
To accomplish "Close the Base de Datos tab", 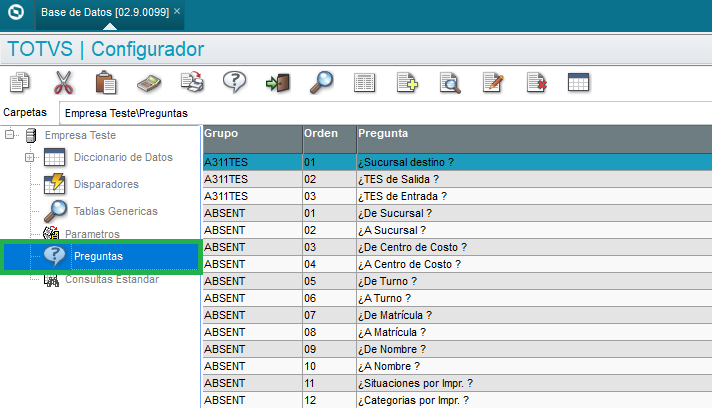I will coord(177,11).
